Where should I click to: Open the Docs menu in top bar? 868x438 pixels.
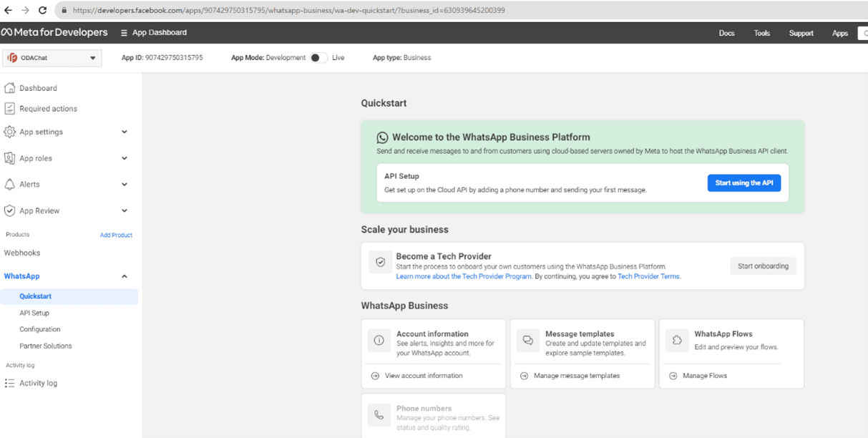coord(726,33)
